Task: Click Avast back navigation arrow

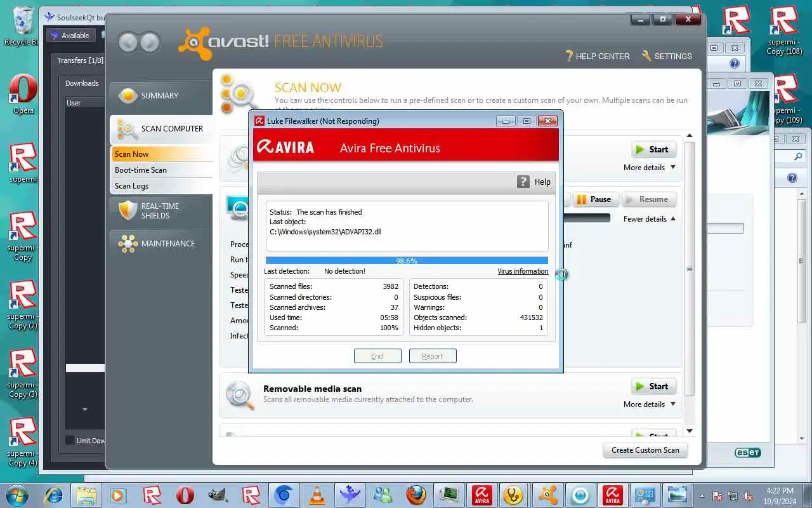Action: coord(128,43)
